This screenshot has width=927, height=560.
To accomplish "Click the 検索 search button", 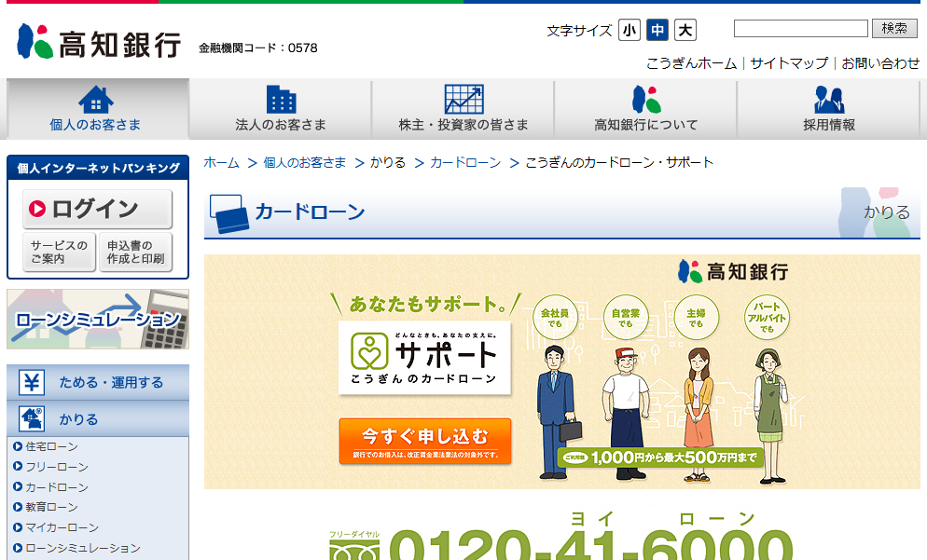I will 894,28.
